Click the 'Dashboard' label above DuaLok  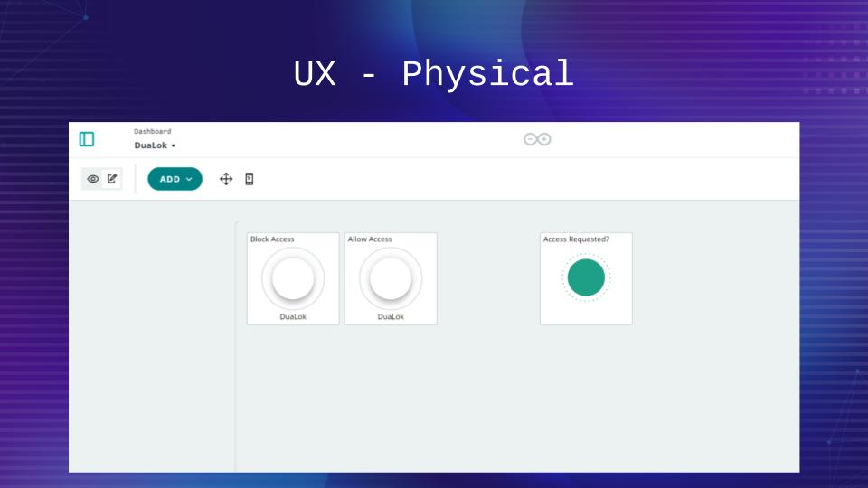pyautogui.click(x=152, y=131)
